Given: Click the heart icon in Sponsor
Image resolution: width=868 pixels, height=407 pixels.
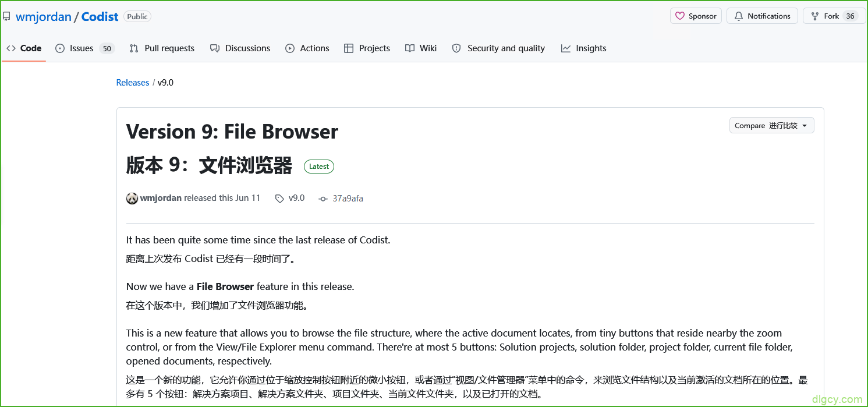Looking at the screenshot, I should [680, 16].
